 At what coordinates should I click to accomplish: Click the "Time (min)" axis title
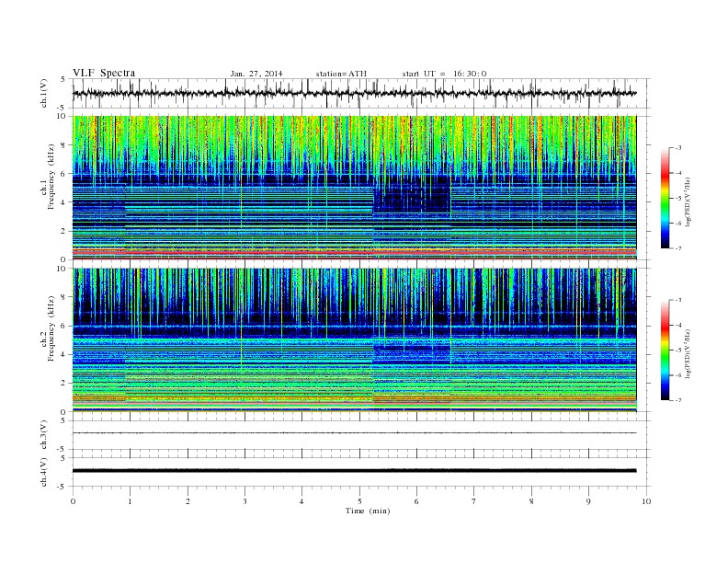[x=368, y=511]
